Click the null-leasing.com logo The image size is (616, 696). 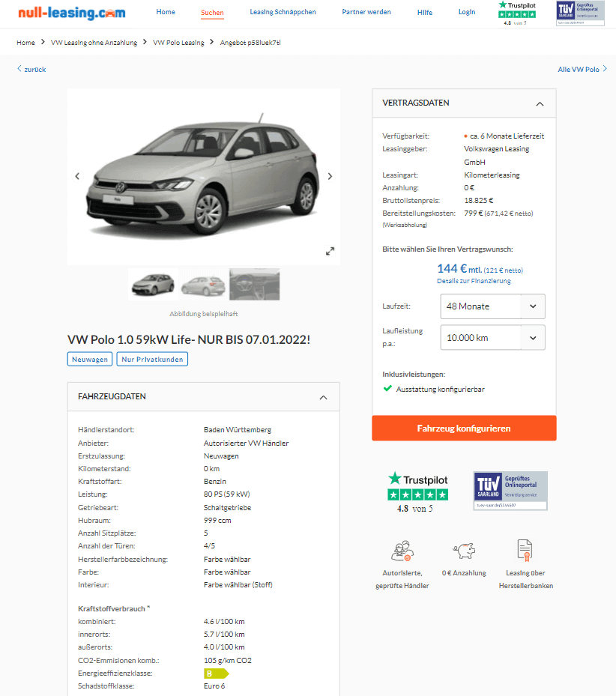point(71,13)
